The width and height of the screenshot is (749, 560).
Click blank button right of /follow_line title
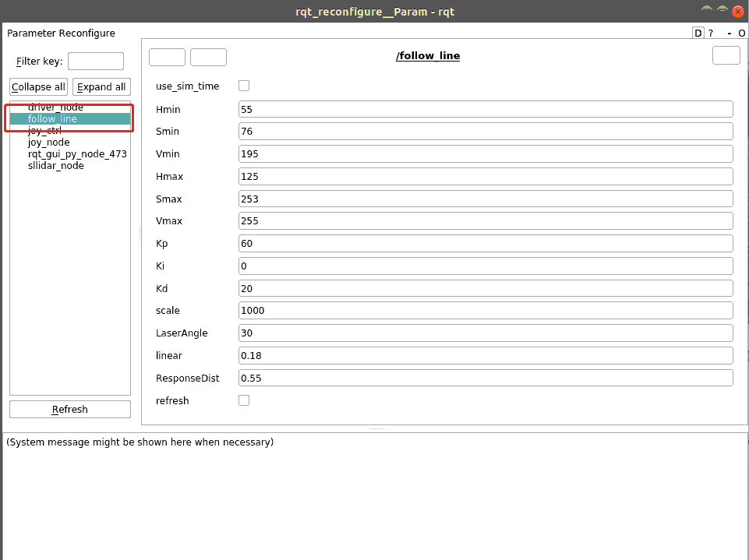point(726,55)
